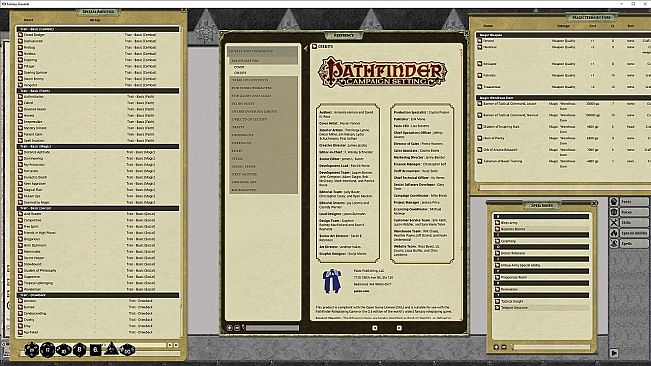
Task: Select the Cover page in Reference index
Action: (x=239, y=67)
